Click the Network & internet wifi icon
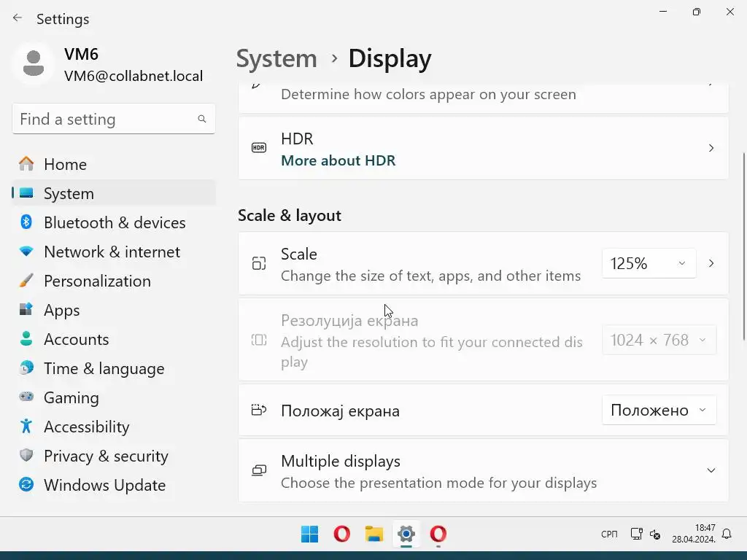 point(26,252)
